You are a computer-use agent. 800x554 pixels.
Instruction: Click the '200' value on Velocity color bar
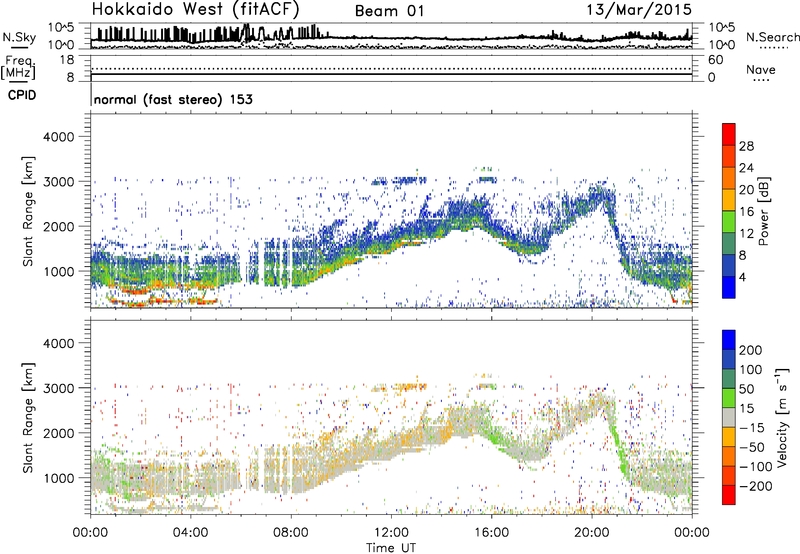(x=751, y=350)
